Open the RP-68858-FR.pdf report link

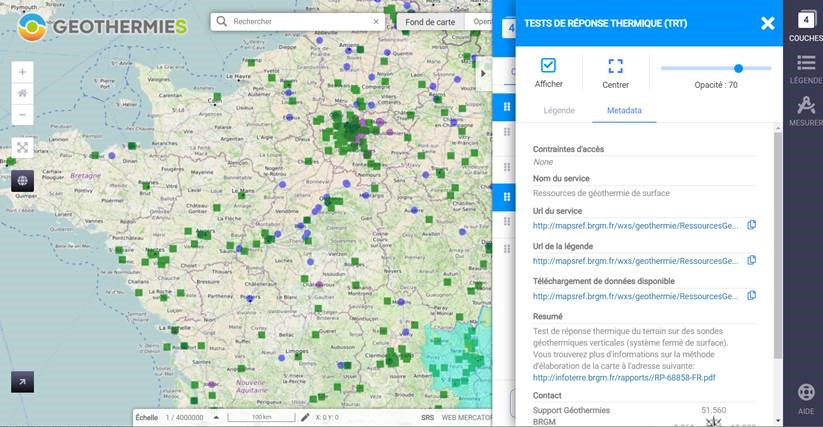(624, 377)
